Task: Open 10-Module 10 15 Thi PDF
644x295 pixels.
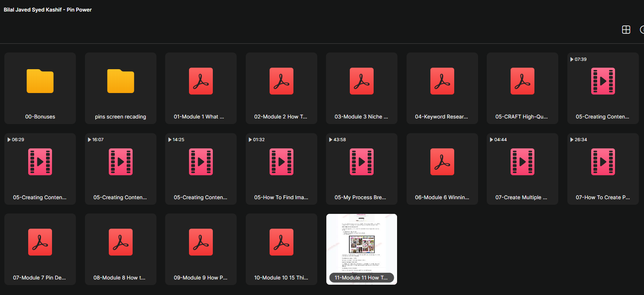Action: tap(282, 249)
